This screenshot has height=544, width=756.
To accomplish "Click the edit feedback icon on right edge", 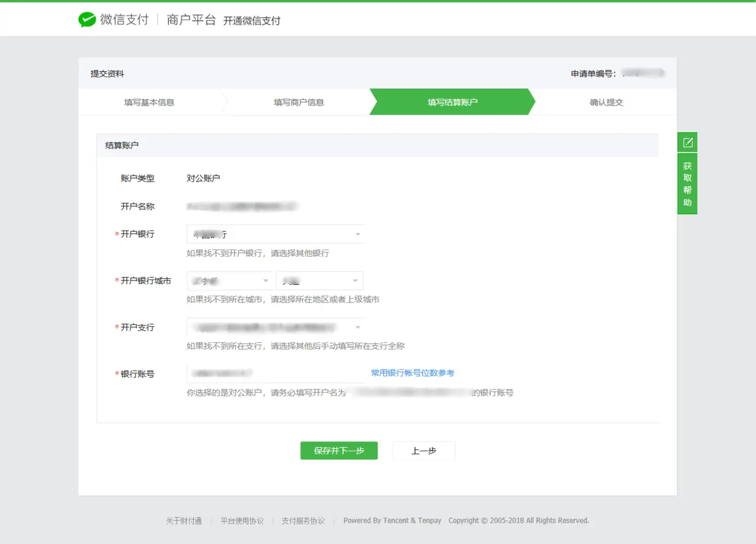I will [687, 143].
